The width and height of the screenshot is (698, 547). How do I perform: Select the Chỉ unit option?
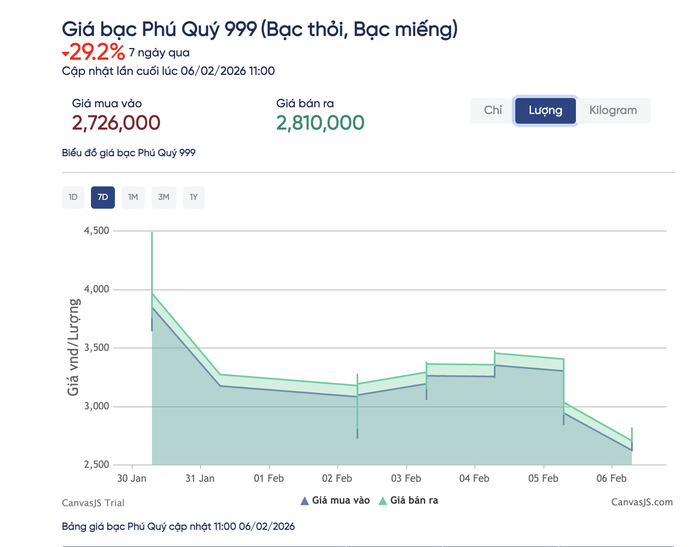492,111
